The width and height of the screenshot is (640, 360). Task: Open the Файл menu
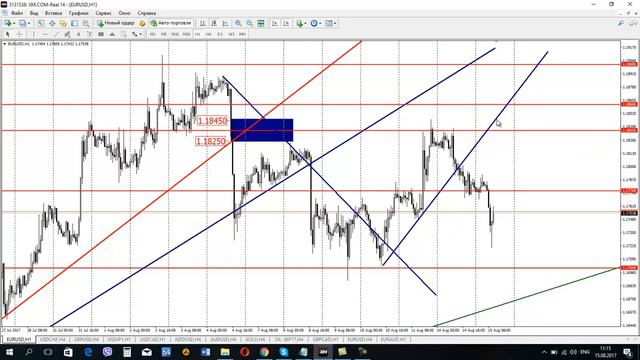tap(17, 13)
